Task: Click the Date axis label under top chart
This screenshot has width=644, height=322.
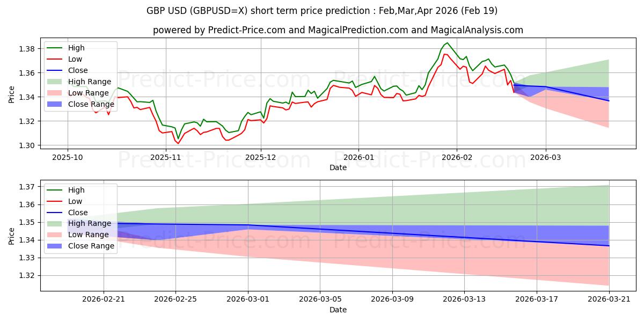Action: (x=338, y=168)
